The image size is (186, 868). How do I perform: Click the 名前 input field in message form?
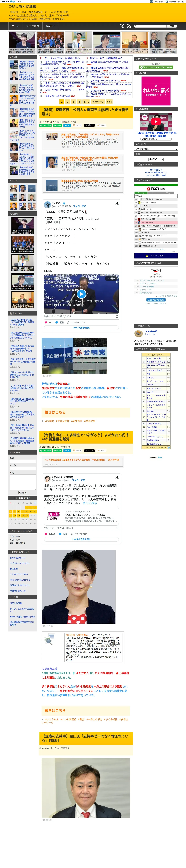point(23,461)
